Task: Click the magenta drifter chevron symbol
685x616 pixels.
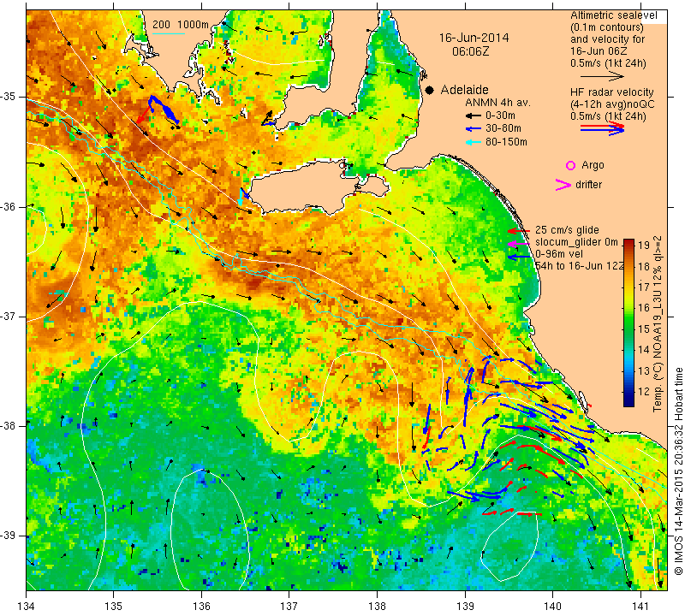Action: point(563,185)
